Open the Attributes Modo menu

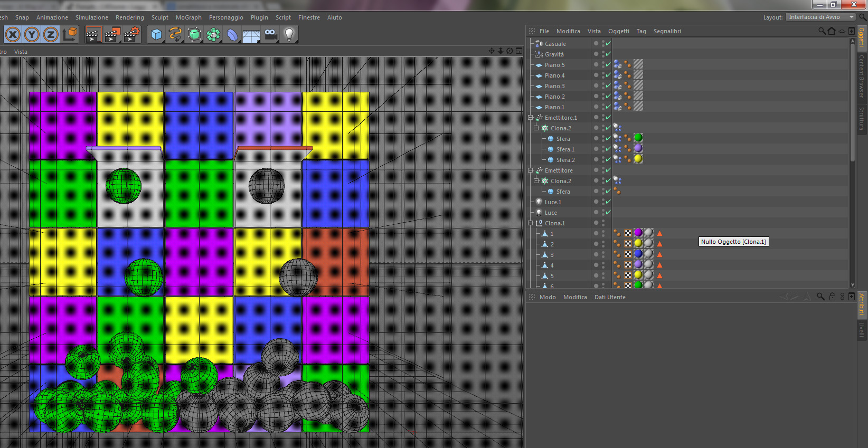tap(548, 297)
